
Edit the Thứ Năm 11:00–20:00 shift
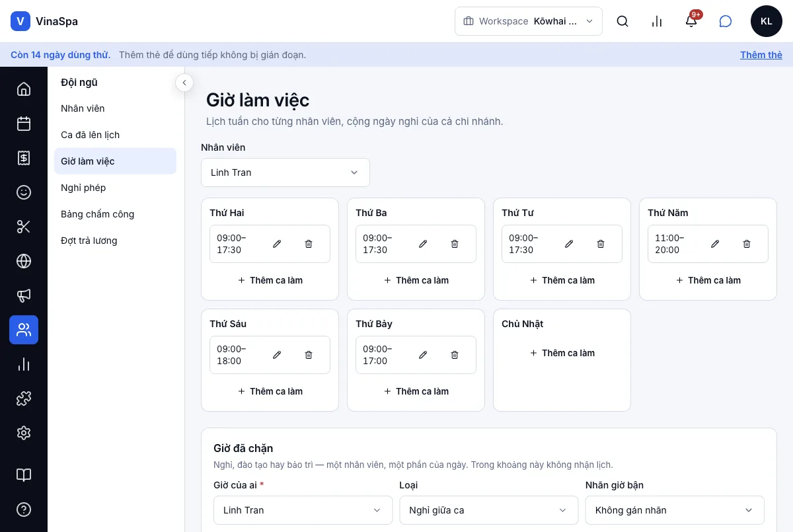click(715, 244)
